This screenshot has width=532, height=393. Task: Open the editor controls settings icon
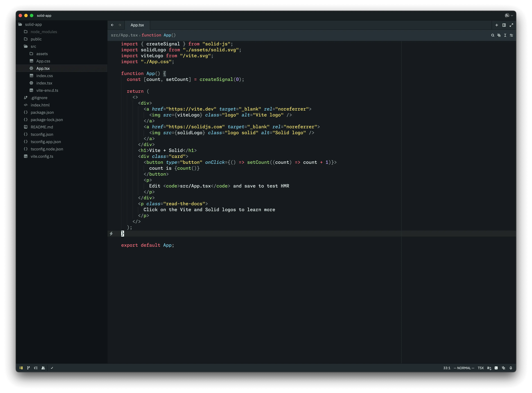click(511, 35)
